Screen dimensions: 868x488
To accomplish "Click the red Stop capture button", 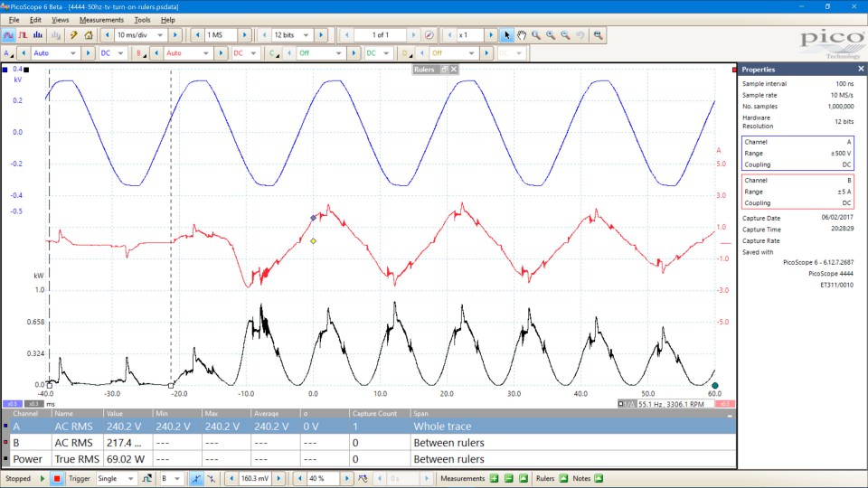I will pyautogui.click(x=57, y=478).
